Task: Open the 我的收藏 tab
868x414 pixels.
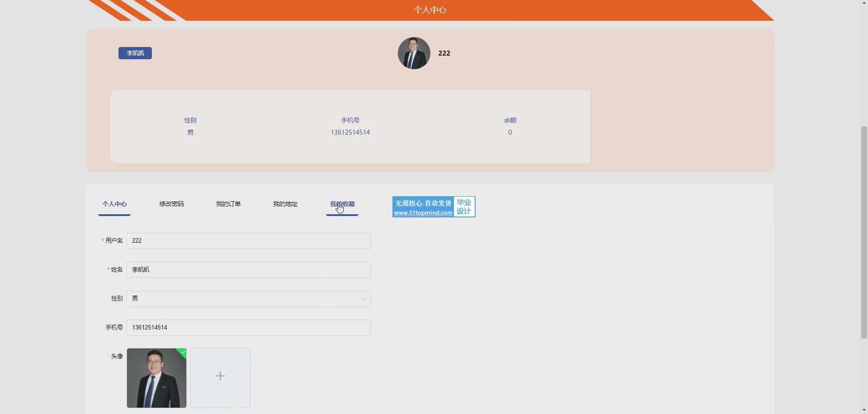Action: coord(342,204)
